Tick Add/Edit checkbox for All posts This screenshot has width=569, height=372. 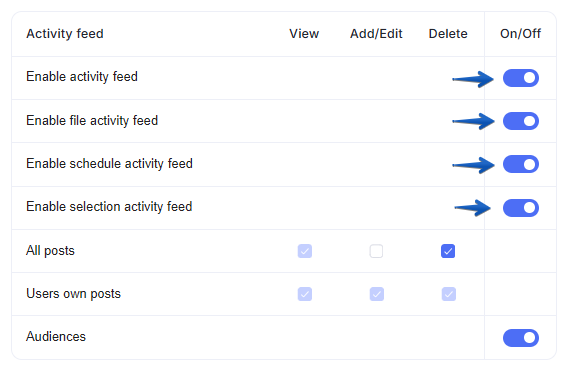376,251
